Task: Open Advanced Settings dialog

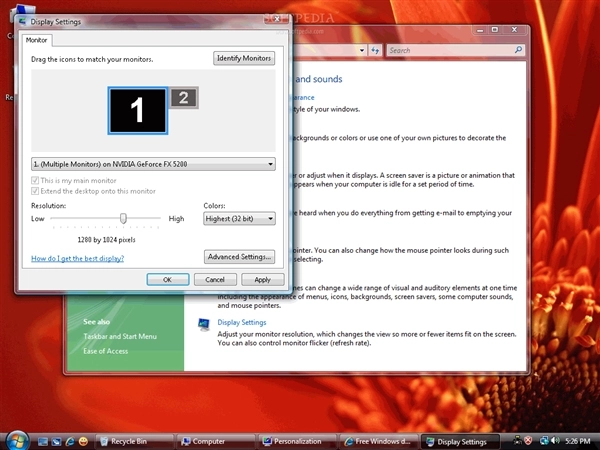Action: pos(239,257)
